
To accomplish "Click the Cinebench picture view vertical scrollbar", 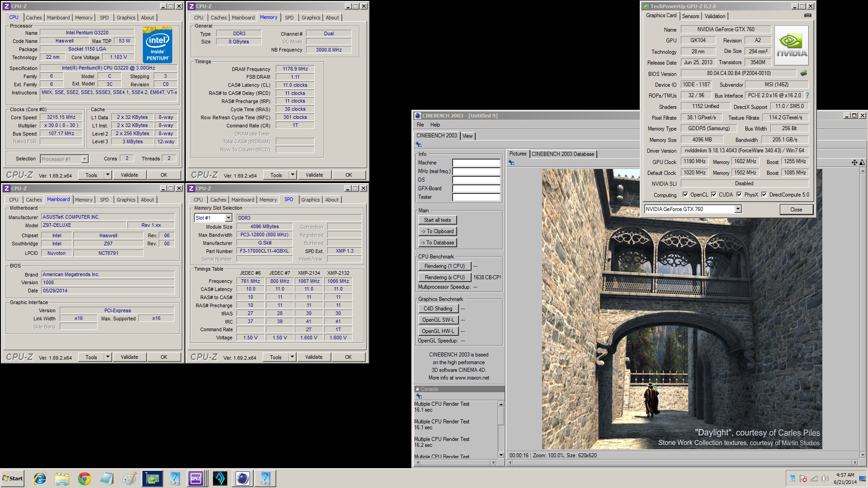I will pyautogui.click(x=862, y=313).
